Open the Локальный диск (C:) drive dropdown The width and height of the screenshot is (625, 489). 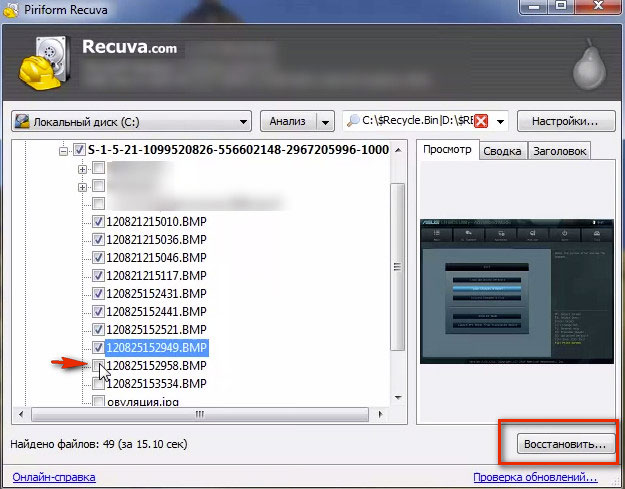click(x=243, y=122)
